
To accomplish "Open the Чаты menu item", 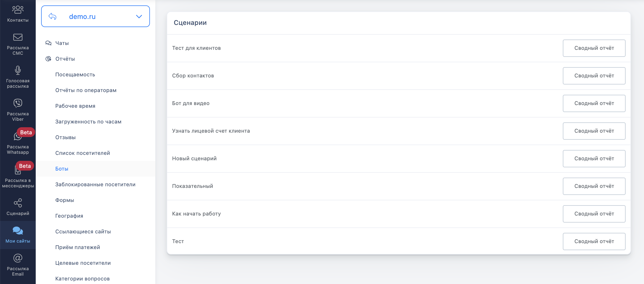I will (x=62, y=43).
